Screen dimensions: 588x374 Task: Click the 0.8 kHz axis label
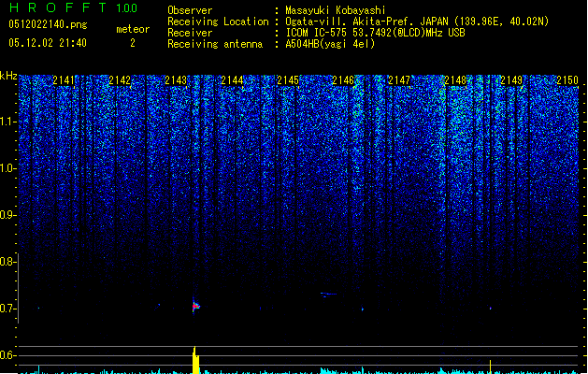click(x=8, y=262)
